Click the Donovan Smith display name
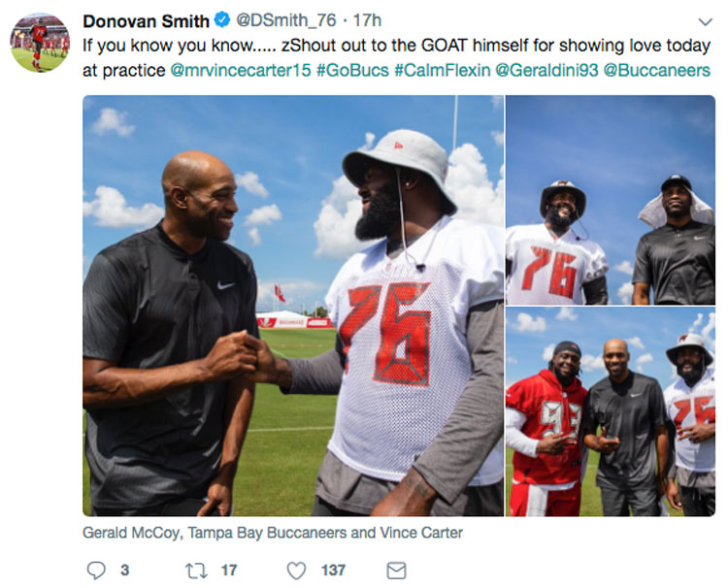This screenshot has width=728, height=588. pos(147,21)
